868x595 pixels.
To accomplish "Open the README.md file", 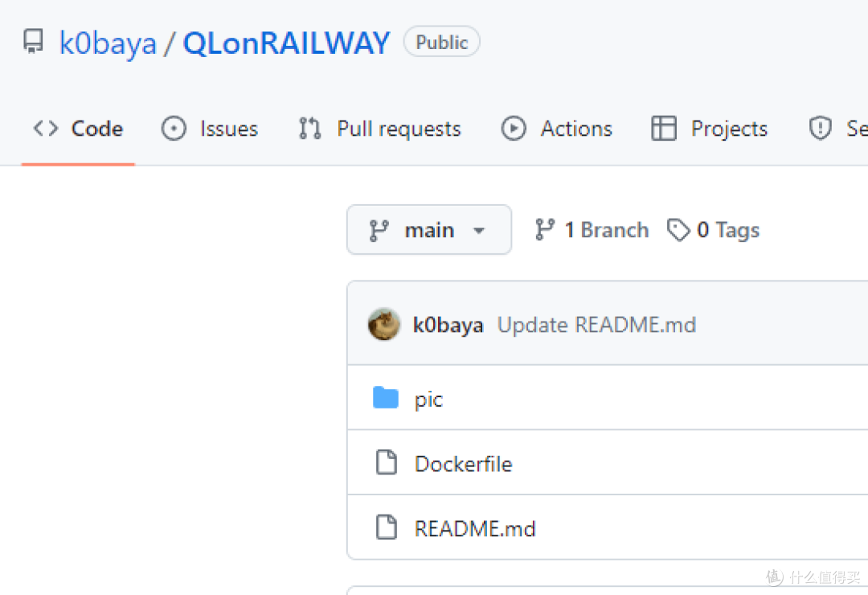I will click(x=475, y=527).
